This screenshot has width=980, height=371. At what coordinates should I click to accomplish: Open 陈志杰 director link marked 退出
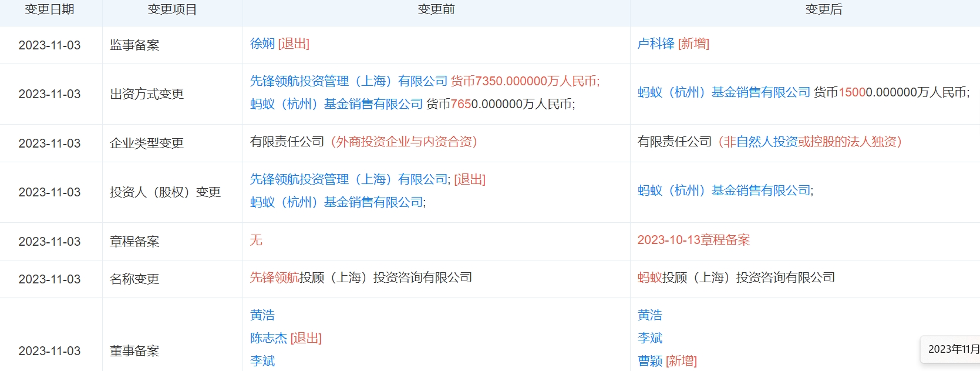pyautogui.click(x=269, y=338)
